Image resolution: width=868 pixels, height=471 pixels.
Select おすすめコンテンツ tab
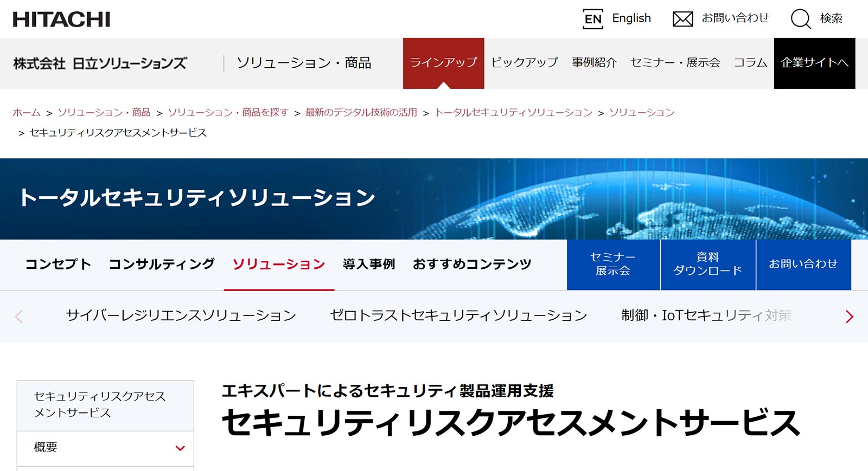click(x=472, y=264)
